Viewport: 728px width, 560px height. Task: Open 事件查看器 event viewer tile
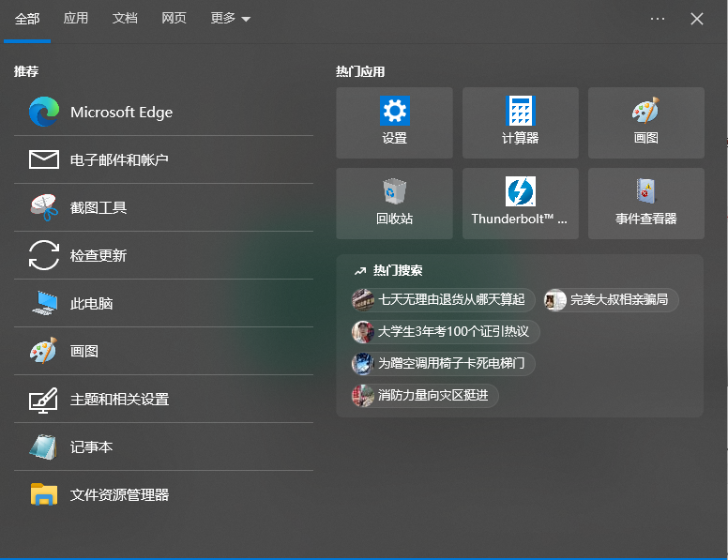point(645,204)
